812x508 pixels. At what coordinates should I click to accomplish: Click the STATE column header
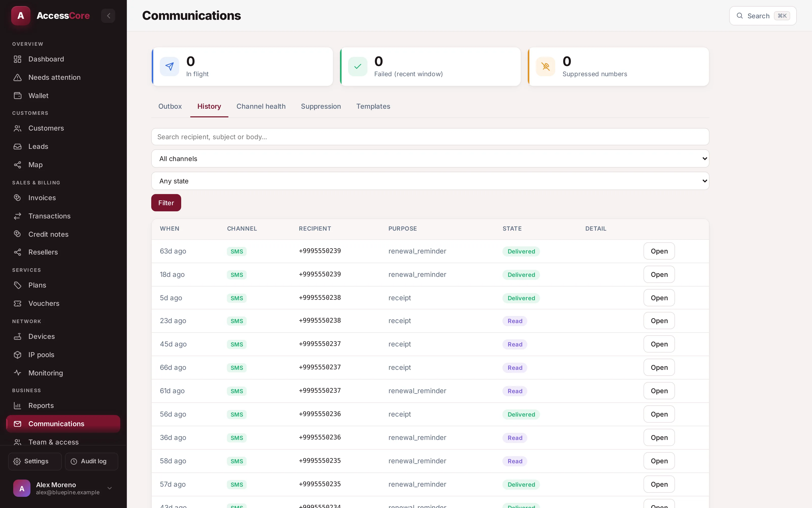pos(512,229)
